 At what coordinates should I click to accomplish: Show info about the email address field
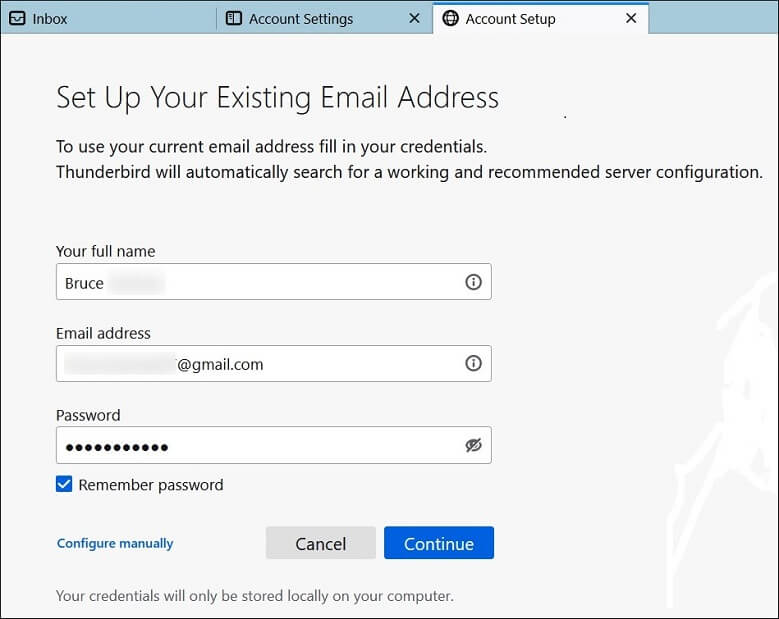pyautogui.click(x=473, y=363)
